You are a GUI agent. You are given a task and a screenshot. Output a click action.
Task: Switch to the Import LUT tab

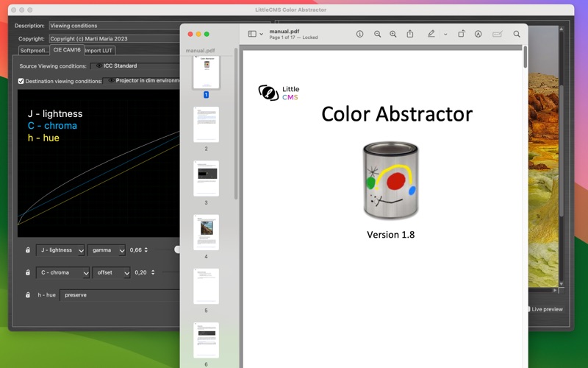pos(98,50)
